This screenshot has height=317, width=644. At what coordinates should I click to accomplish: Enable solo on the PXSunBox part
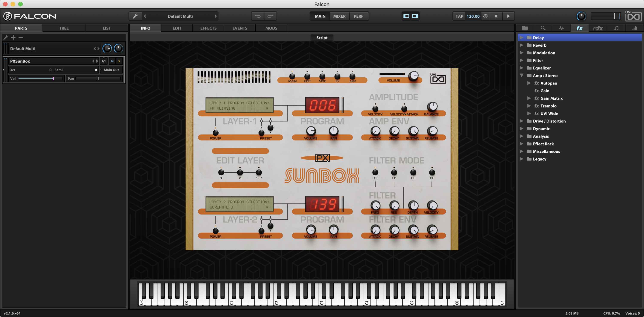(x=119, y=61)
